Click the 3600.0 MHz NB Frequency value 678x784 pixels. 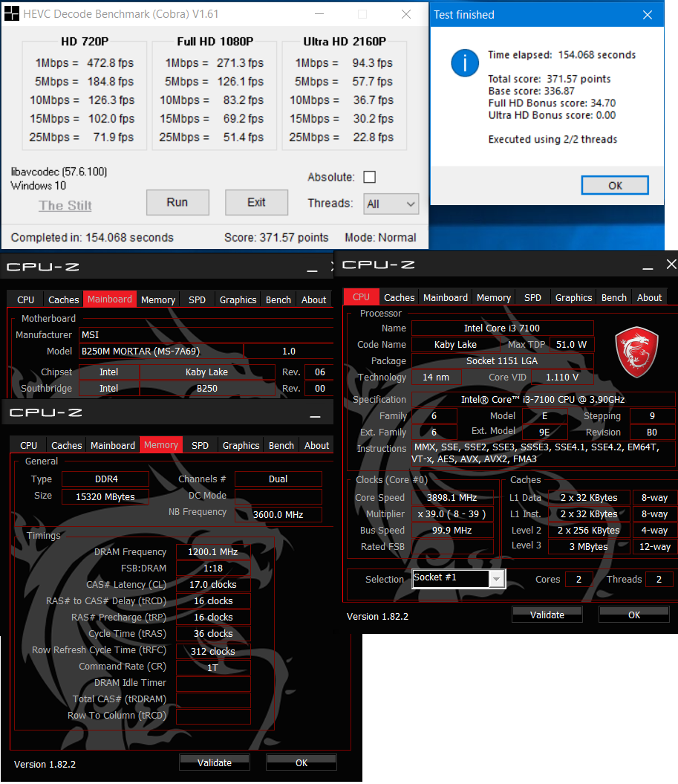click(278, 514)
